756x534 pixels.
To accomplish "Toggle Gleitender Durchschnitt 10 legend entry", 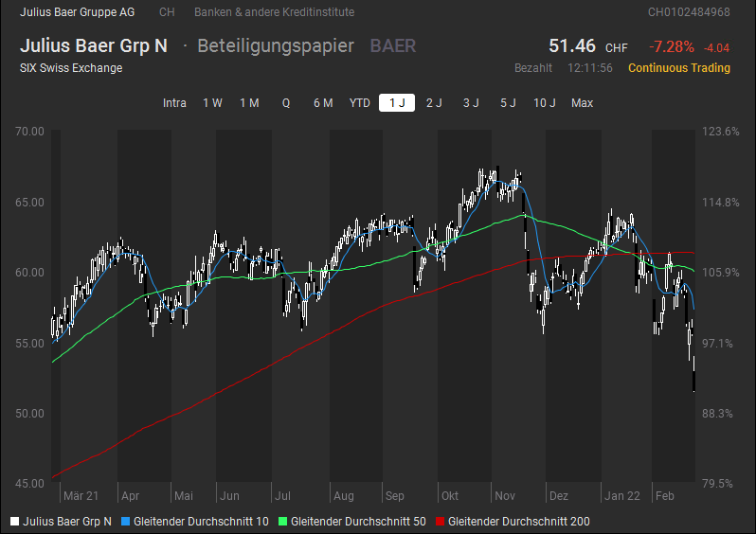I will (201, 521).
